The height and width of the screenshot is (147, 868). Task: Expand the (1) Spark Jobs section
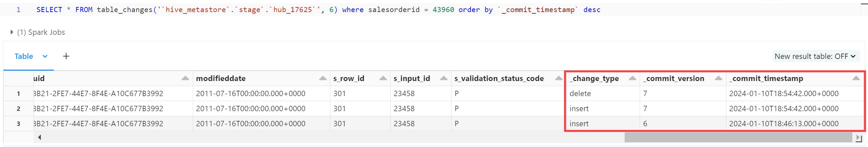tap(37, 32)
